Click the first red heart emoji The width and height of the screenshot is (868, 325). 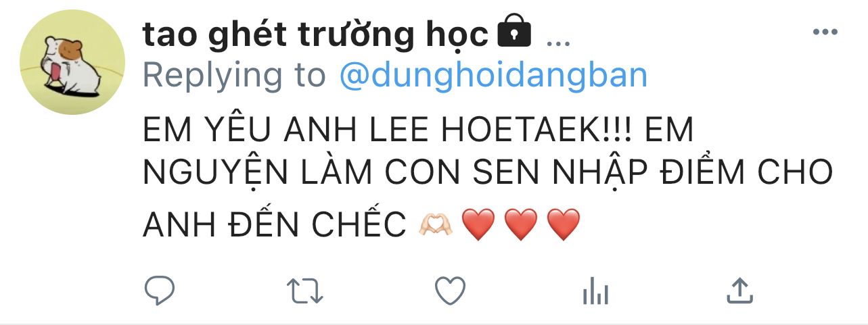(x=478, y=224)
